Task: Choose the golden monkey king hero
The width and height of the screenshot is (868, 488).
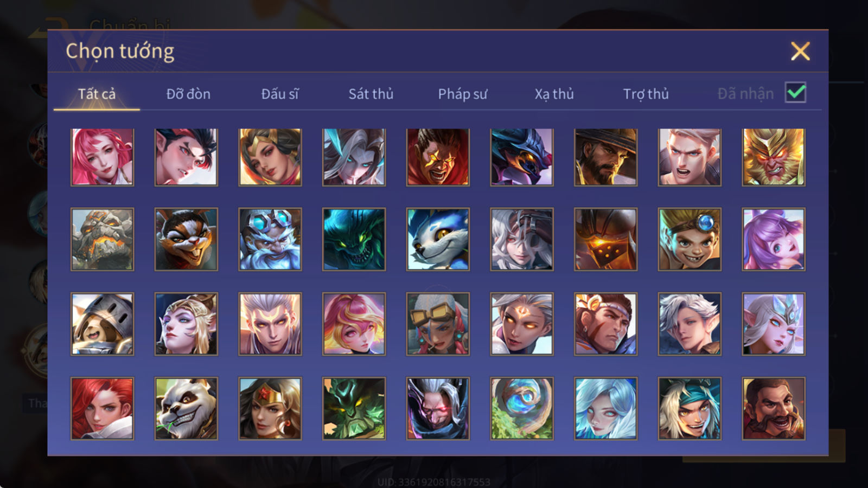Action: [x=774, y=157]
